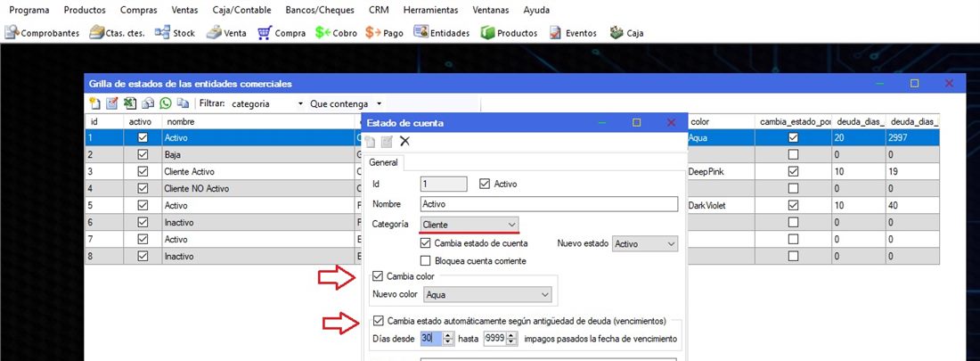Click the 2997 deuda_dias cell
This screenshot has height=361, width=980.
pyautogui.click(x=912, y=137)
